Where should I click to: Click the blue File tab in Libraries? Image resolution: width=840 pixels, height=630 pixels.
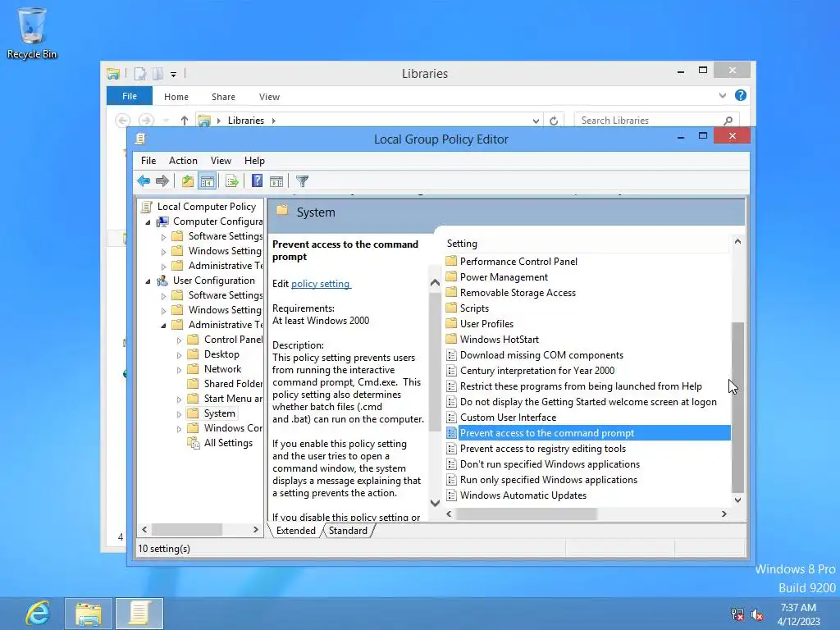pyautogui.click(x=130, y=96)
